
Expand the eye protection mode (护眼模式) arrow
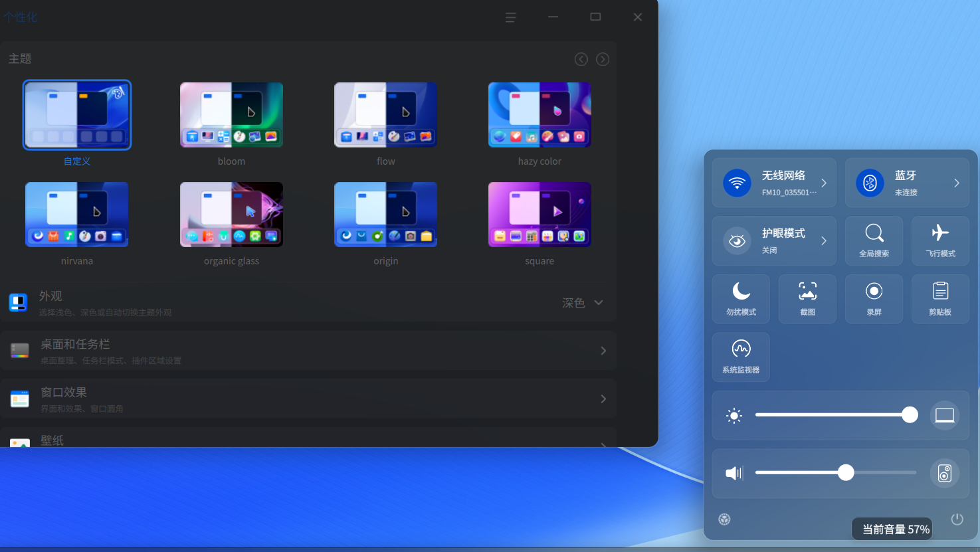coord(824,240)
